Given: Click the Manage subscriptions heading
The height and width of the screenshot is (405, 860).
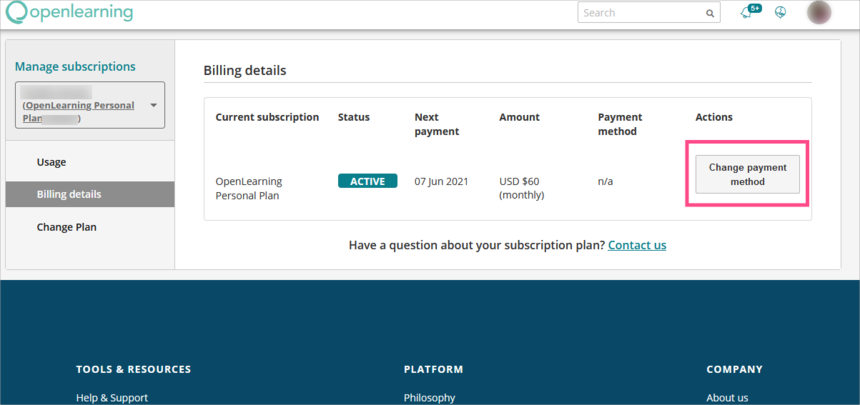Looking at the screenshot, I should point(75,67).
